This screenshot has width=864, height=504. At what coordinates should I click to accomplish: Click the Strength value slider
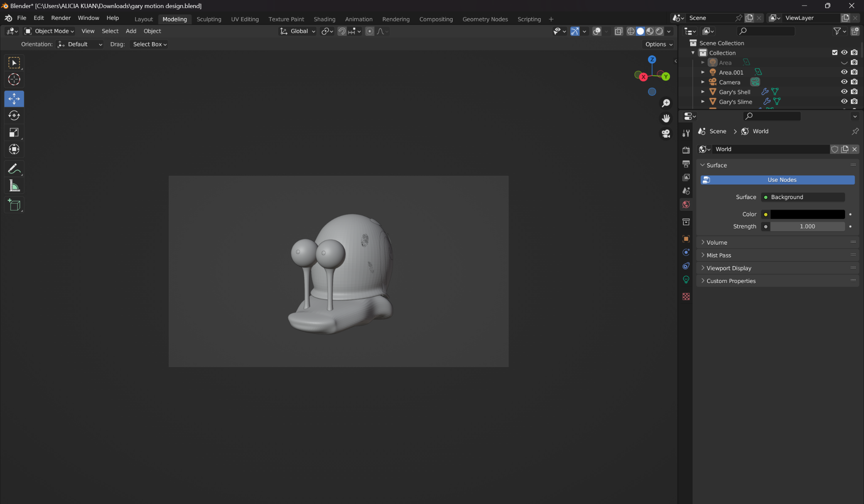click(x=807, y=227)
